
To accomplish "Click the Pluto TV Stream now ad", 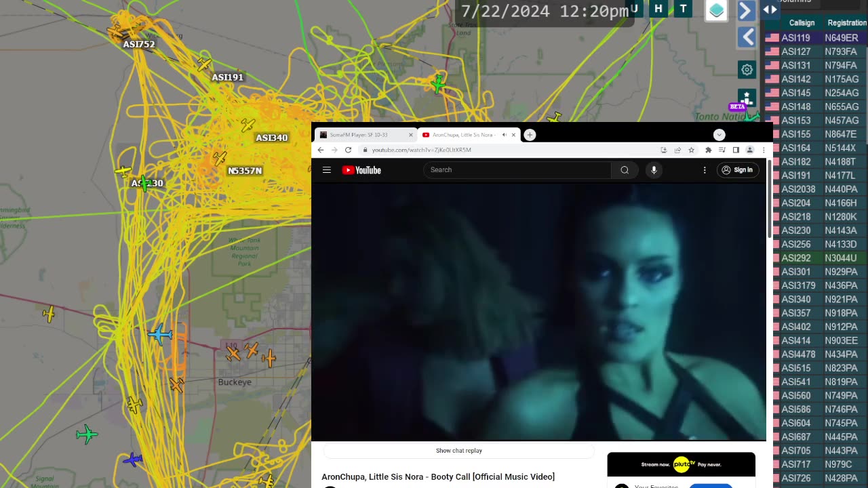I will point(681,464).
